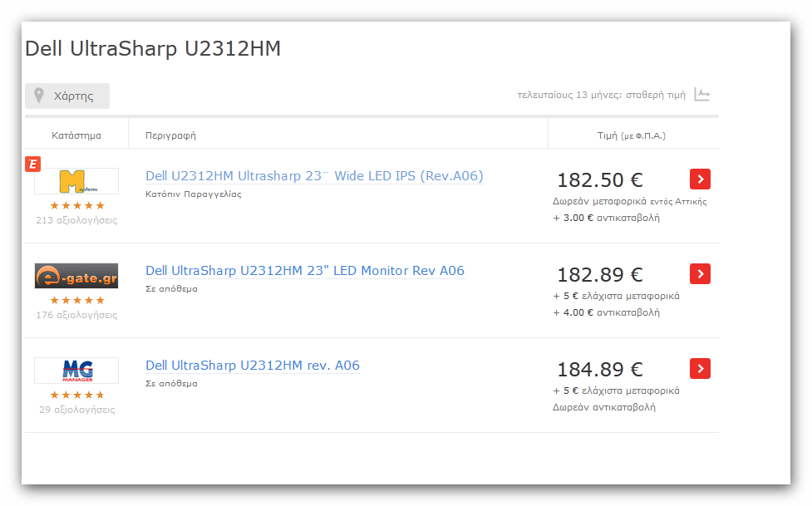The image size is (812, 506).
Task: Click Δωρεάν μεταφορικά εντός Αττικής text
Action: (630, 201)
